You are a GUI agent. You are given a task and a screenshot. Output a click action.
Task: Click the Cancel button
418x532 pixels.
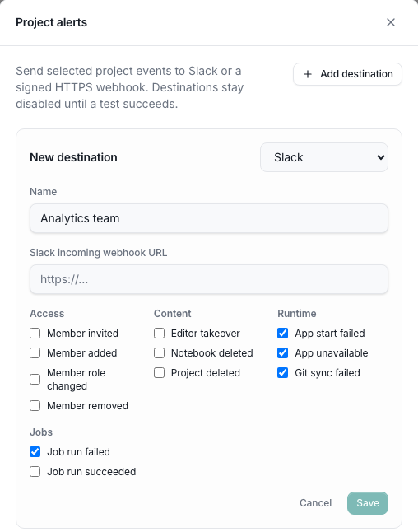(x=315, y=503)
